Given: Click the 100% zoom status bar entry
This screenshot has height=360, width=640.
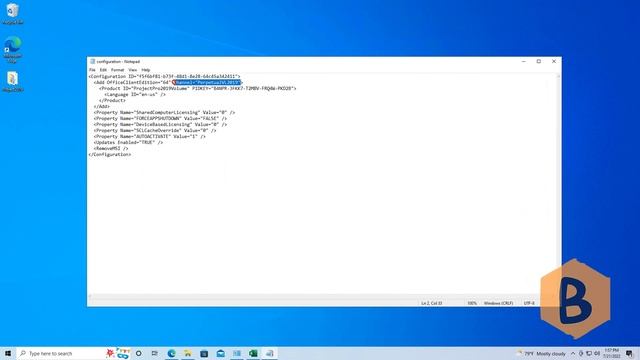Looking at the screenshot, I should pos(472,303).
